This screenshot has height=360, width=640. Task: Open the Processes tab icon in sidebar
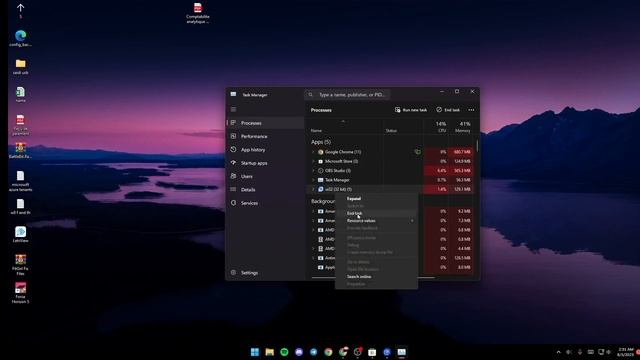233,123
